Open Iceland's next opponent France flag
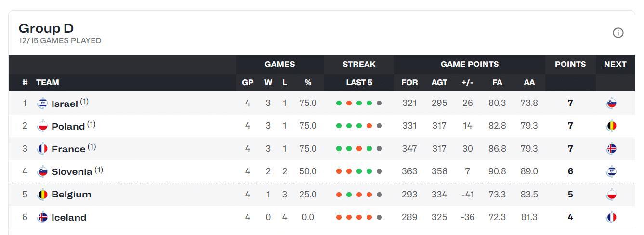Screen dimensions: 644x235 611,217
